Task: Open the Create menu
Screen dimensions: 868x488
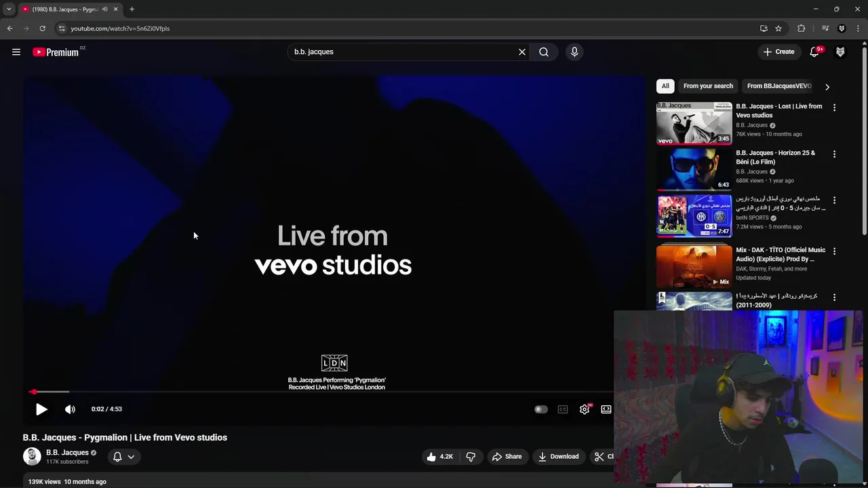Action: (778, 52)
